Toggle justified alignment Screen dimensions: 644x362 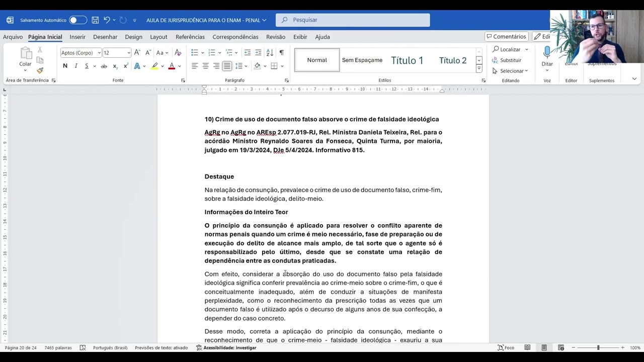pos(227,66)
